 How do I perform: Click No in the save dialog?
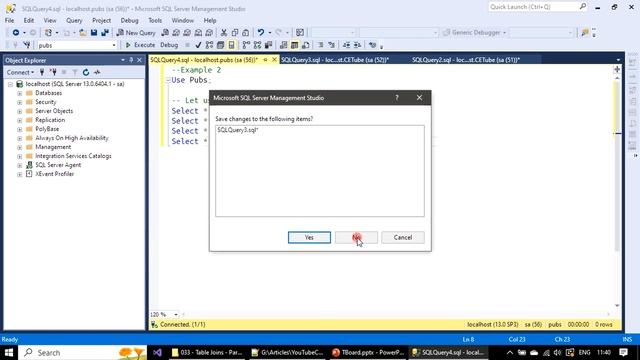click(x=356, y=237)
